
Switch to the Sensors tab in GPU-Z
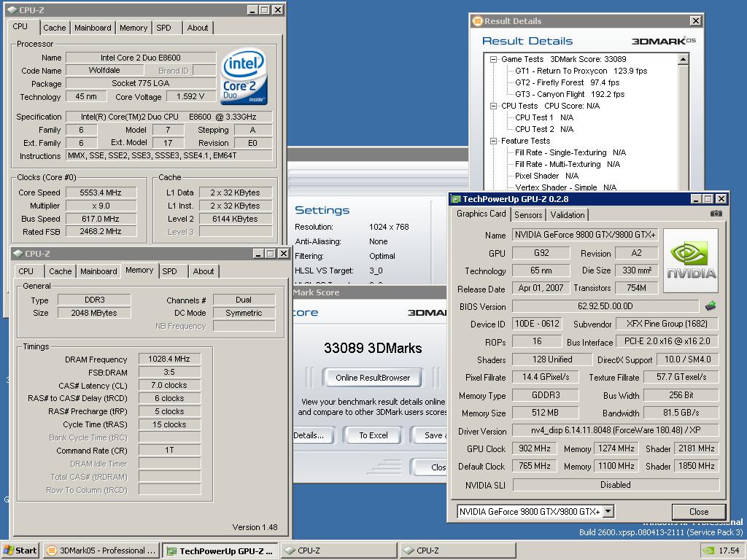pos(528,215)
